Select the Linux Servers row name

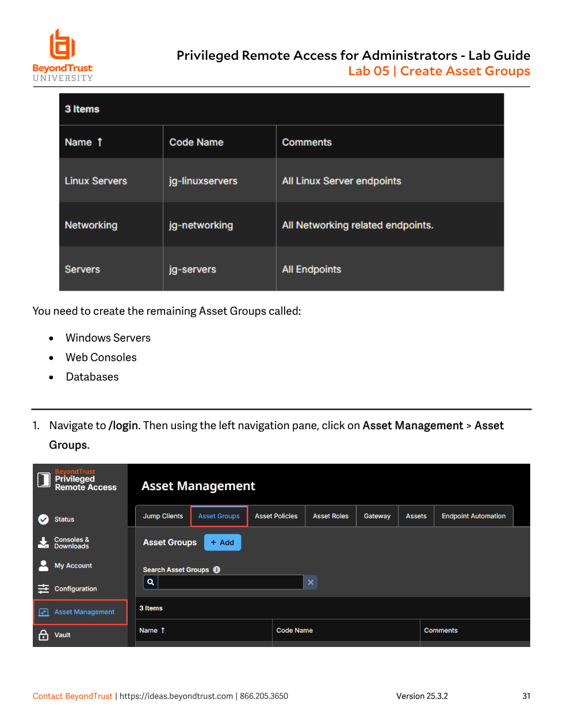click(95, 180)
